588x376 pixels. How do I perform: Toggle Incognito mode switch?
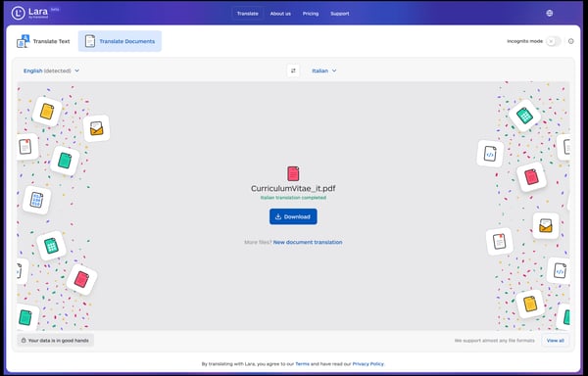(553, 41)
